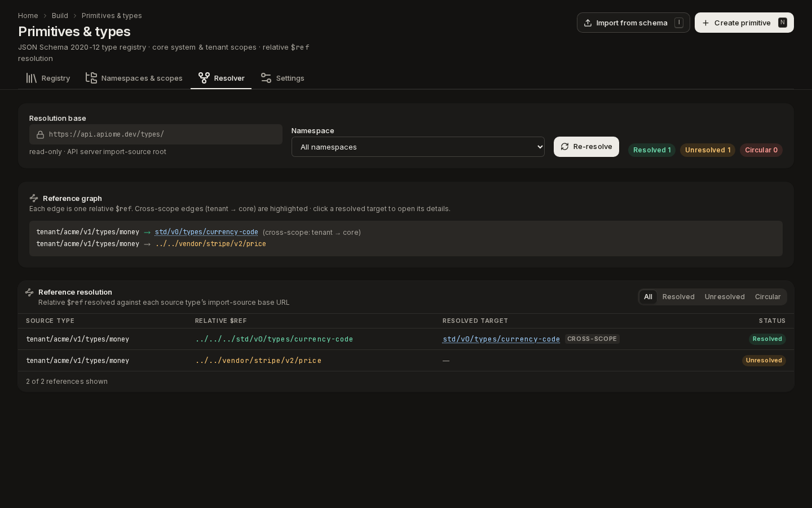Switch to Namespaces & scopes tab
Screen dimensions: 812x508
[134, 78]
